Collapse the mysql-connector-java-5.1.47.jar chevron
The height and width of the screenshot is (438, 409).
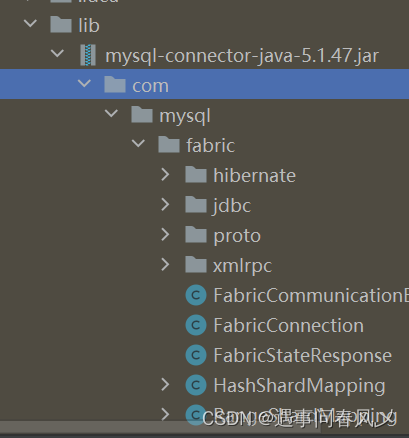(57, 53)
